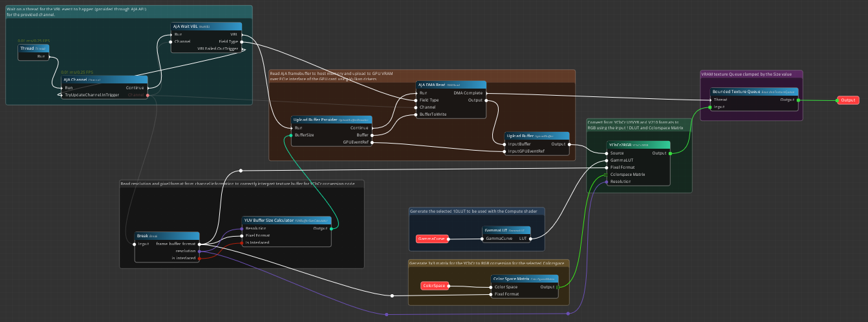Screen dimensions: 868x322
Task: Click the Input pin on Bounded Texture Queue
Action: [710, 107]
